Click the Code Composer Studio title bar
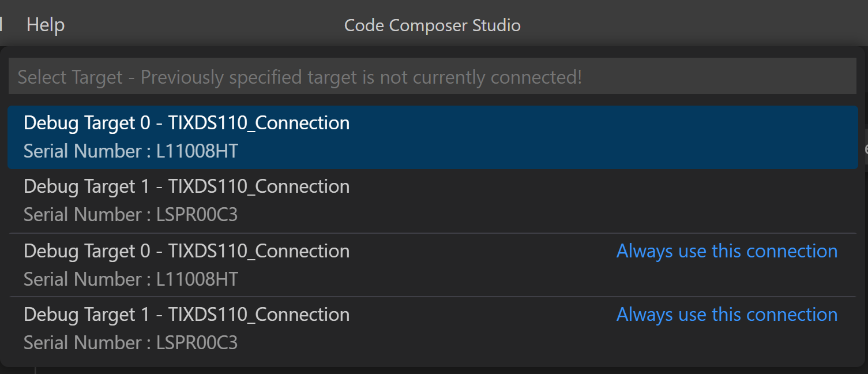Image resolution: width=868 pixels, height=374 pixels. (x=432, y=25)
